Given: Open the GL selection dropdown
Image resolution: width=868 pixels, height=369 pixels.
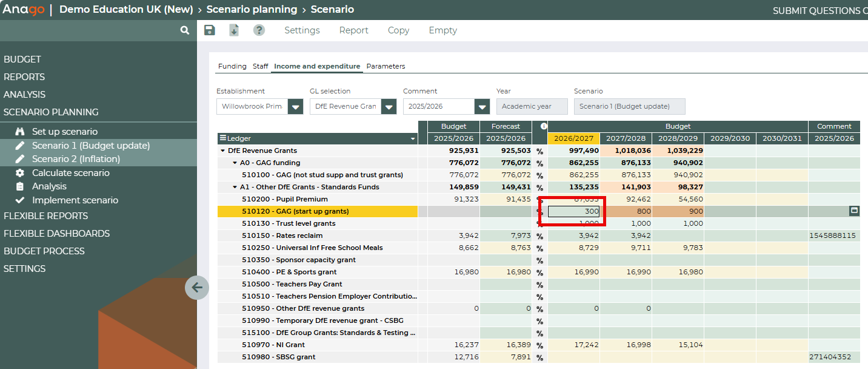Looking at the screenshot, I should coord(389,107).
